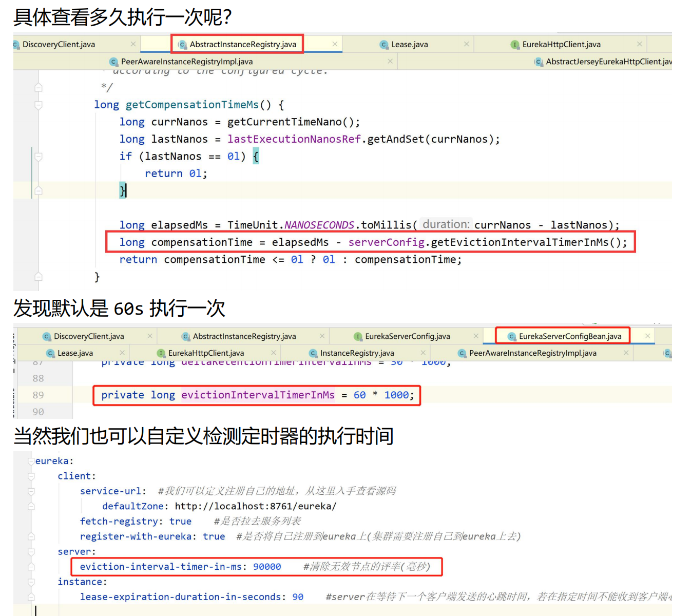The height and width of the screenshot is (616, 691).
Task: Close the InstanceRegistry.java tab
Action: [423, 353]
